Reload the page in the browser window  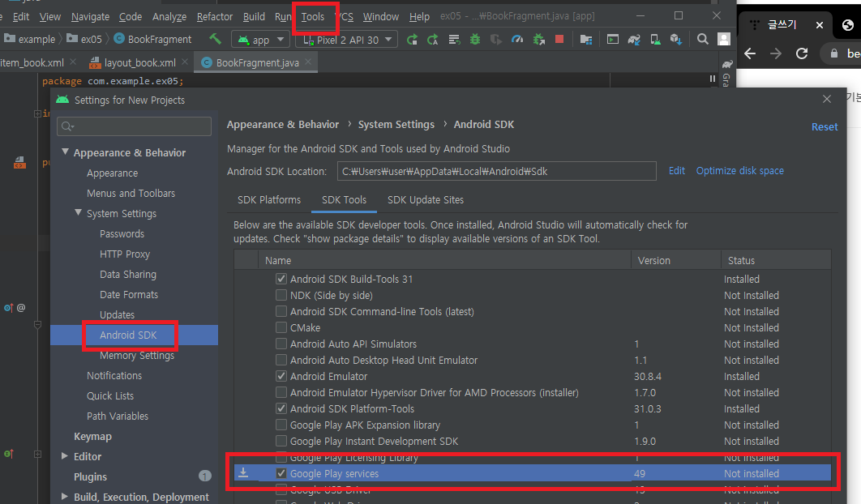click(802, 53)
